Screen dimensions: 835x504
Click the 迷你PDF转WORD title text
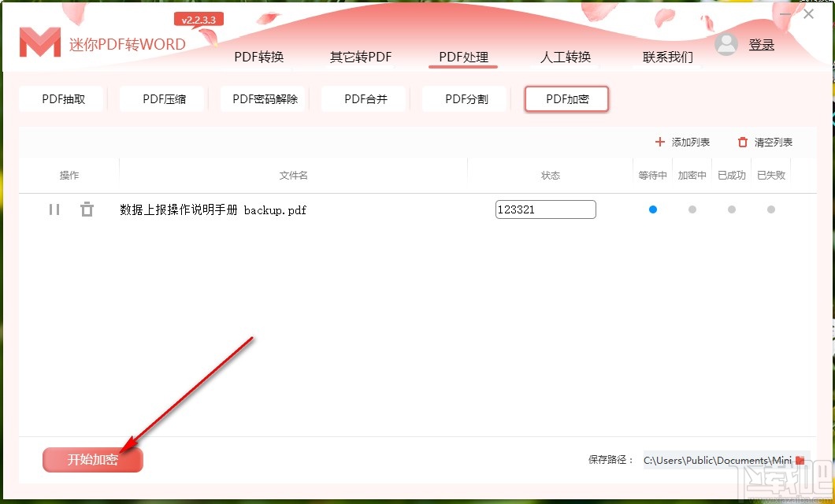(128, 44)
